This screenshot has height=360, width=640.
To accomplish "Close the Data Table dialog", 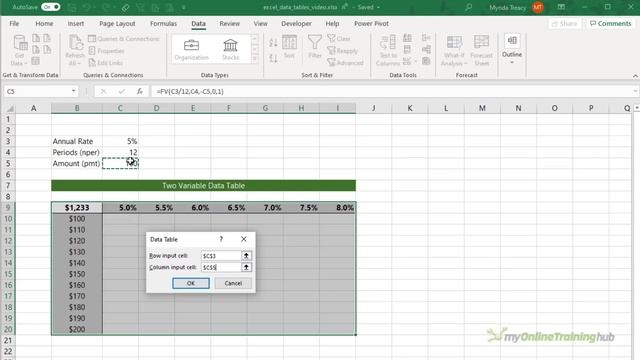I will click(244, 239).
